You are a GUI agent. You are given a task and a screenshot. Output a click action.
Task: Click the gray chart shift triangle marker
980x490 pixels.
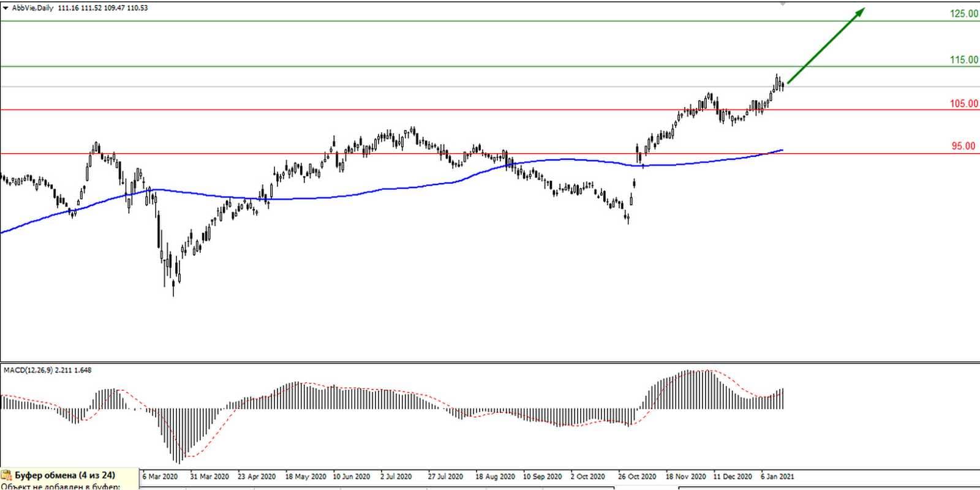click(783, 4)
